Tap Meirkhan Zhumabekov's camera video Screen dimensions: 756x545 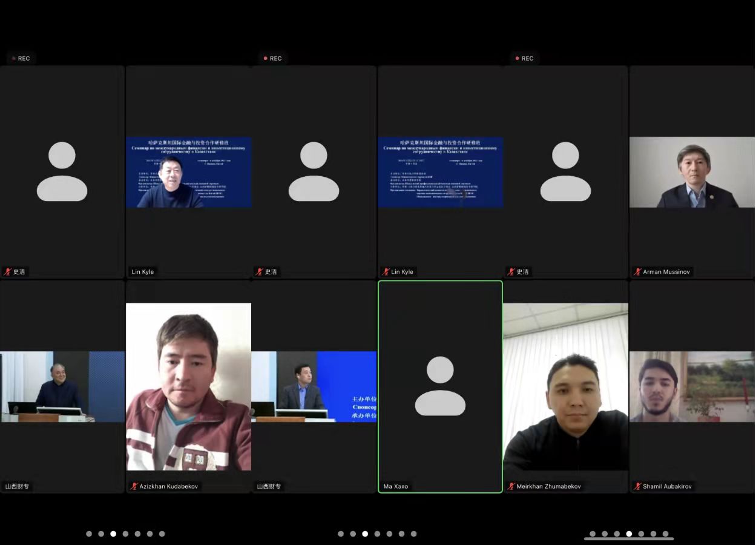tap(565, 386)
